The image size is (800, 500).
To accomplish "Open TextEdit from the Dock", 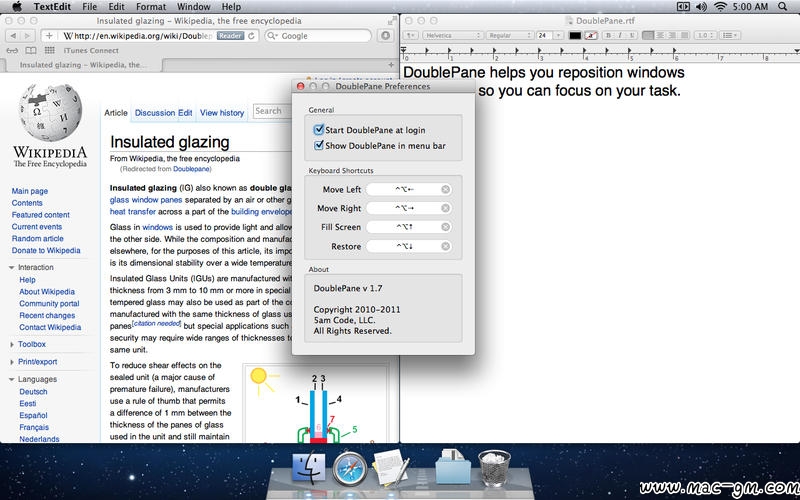I will click(391, 467).
